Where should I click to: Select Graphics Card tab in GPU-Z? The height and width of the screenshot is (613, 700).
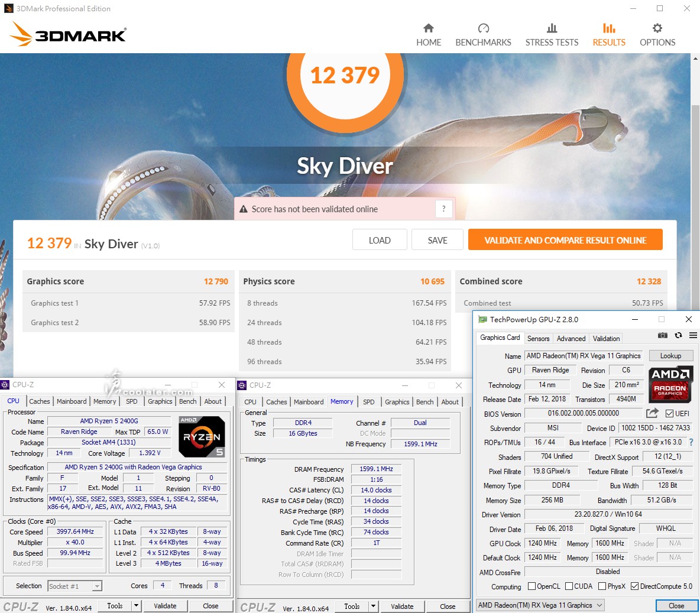[500, 338]
